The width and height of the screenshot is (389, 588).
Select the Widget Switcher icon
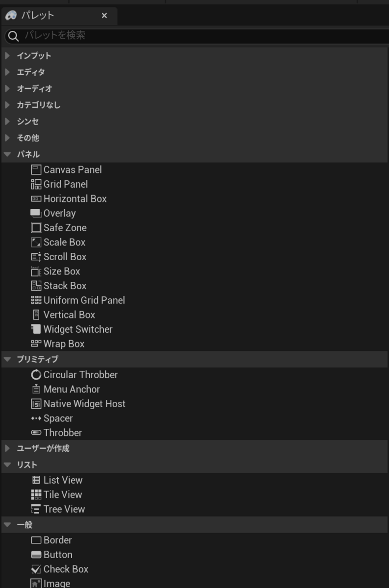(36, 329)
